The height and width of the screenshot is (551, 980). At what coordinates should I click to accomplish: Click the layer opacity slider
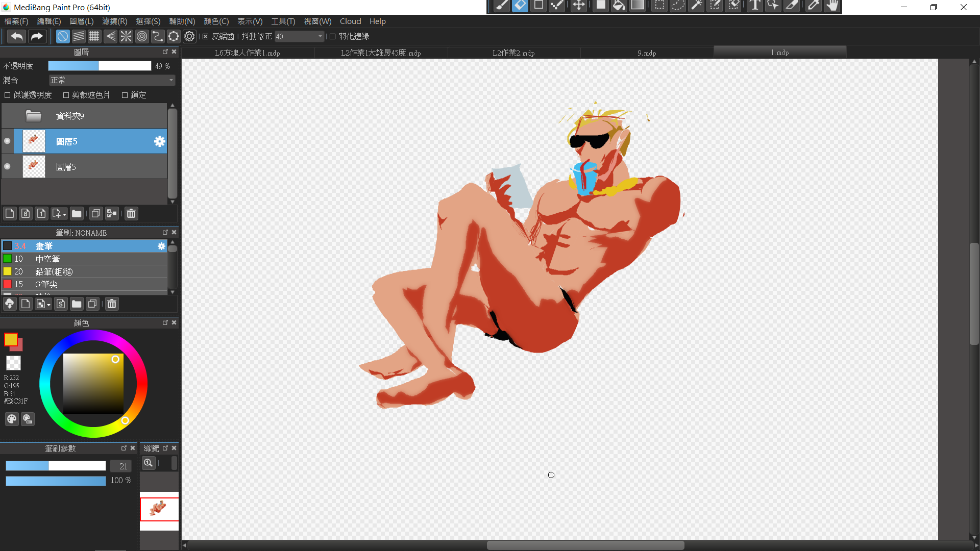tap(100, 66)
